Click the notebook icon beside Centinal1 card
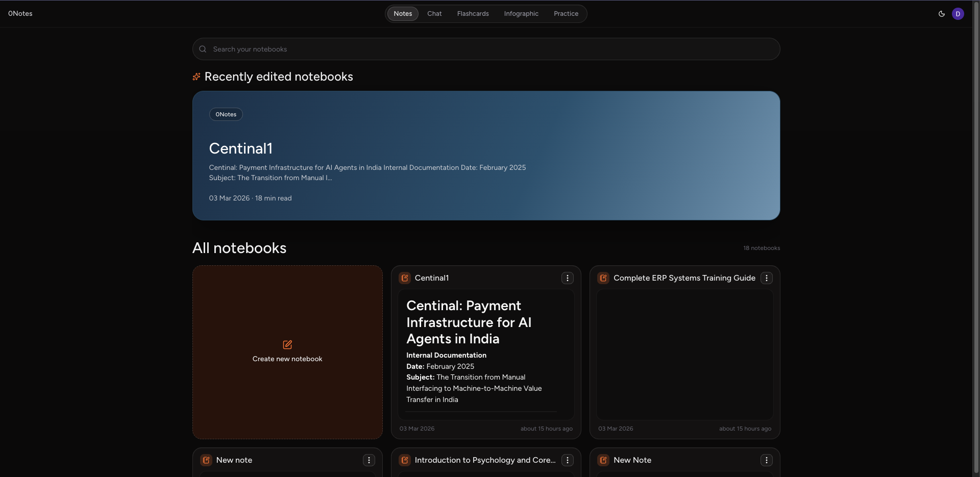 point(404,278)
